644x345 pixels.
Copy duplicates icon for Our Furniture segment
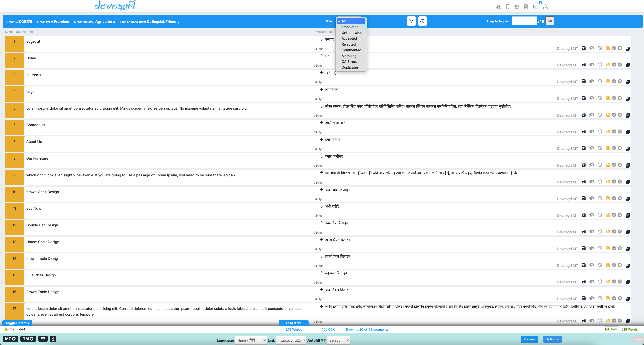point(628,165)
